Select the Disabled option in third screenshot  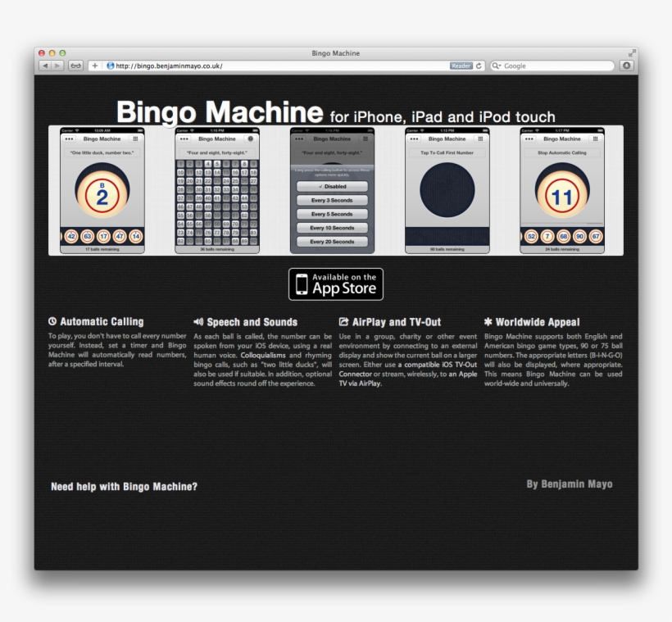[x=332, y=187]
